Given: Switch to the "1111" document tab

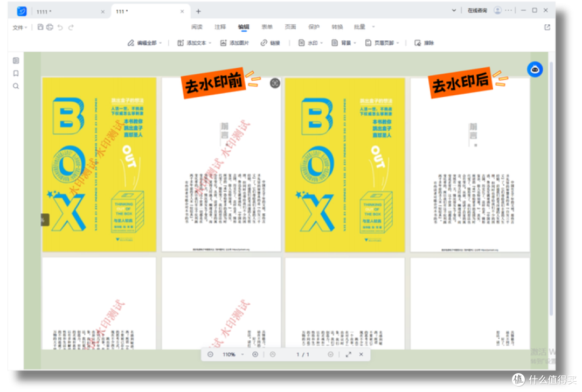Looking at the screenshot, I should (44, 12).
